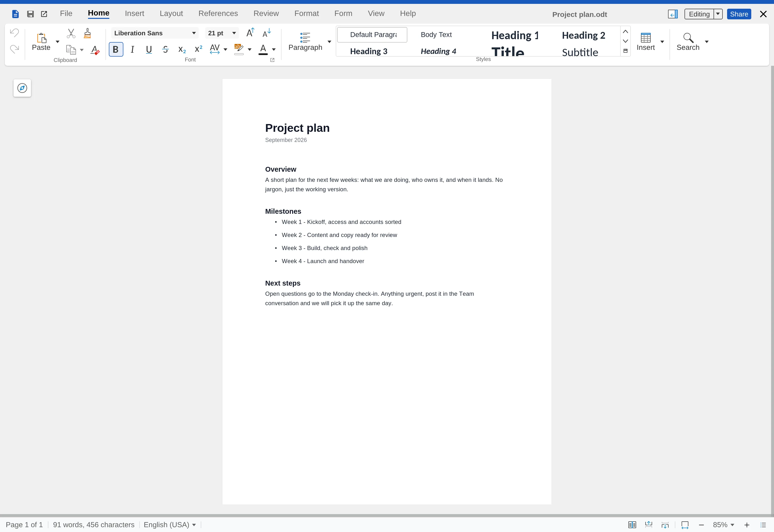Clear direct formatting eraser icon
Screen dimensions: 774x532
pyautogui.click(x=95, y=50)
